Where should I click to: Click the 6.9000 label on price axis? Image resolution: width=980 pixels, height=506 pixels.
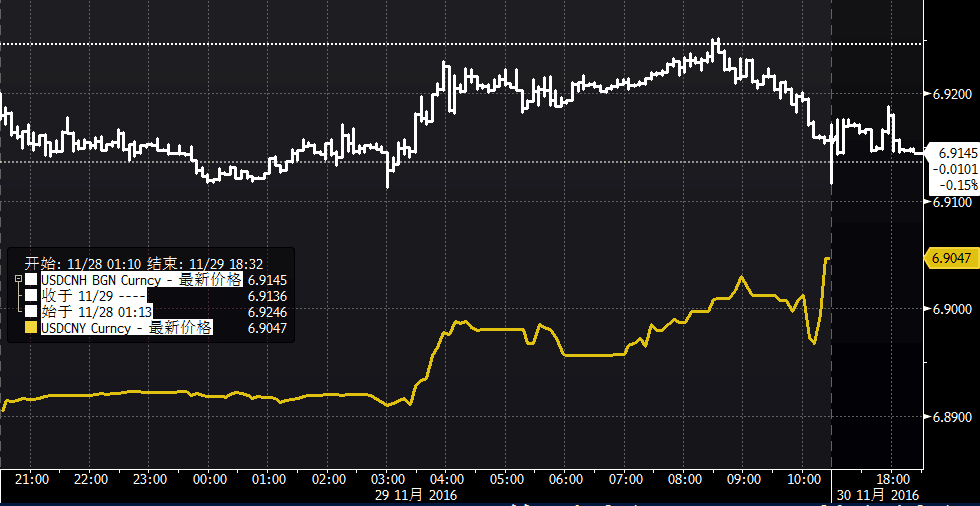coord(951,309)
